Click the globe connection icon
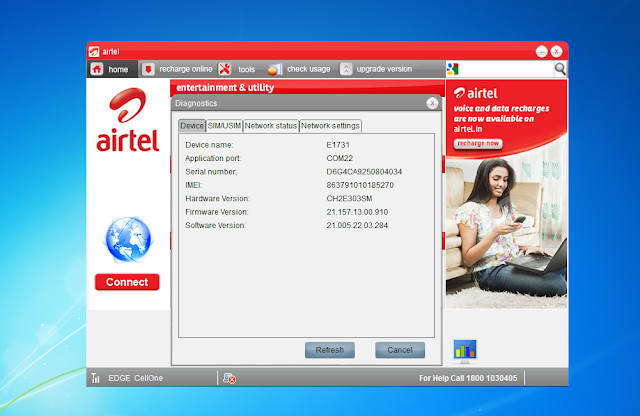 pyautogui.click(x=128, y=240)
